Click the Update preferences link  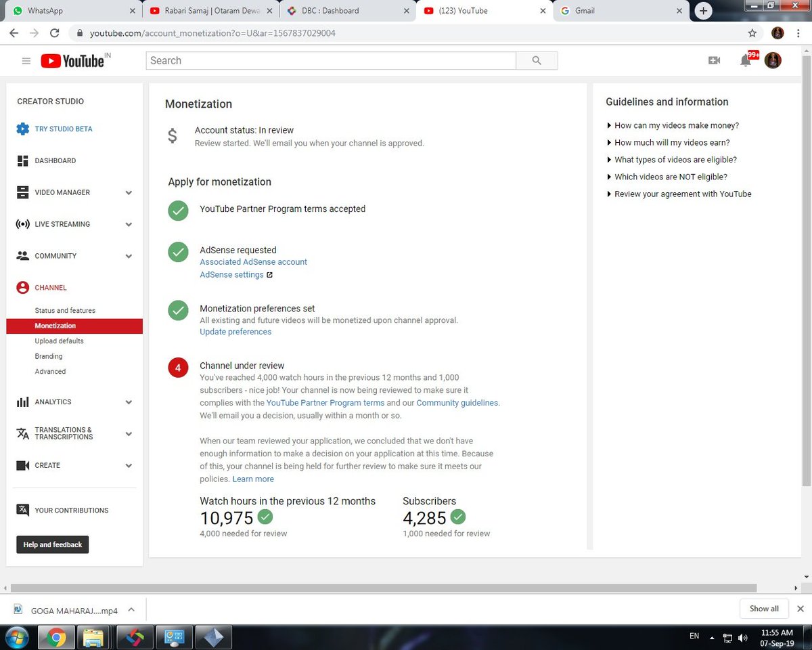click(235, 332)
